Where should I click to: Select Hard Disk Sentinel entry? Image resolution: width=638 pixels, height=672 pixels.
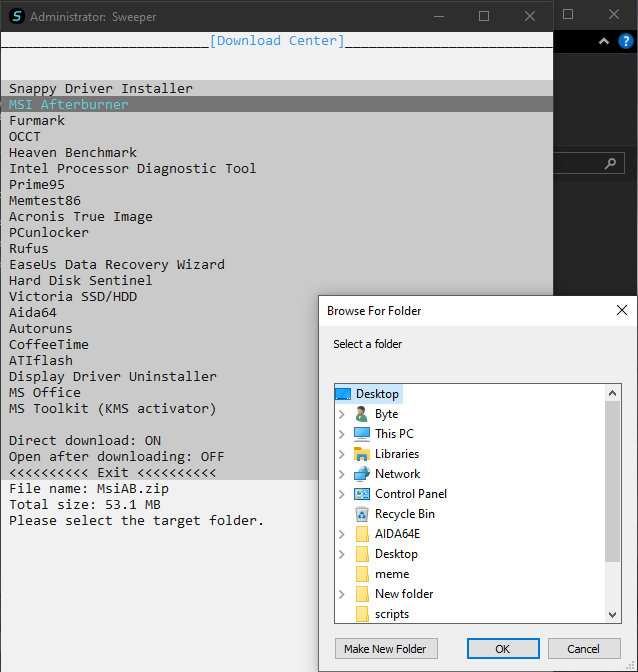click(x=81, y=281)
